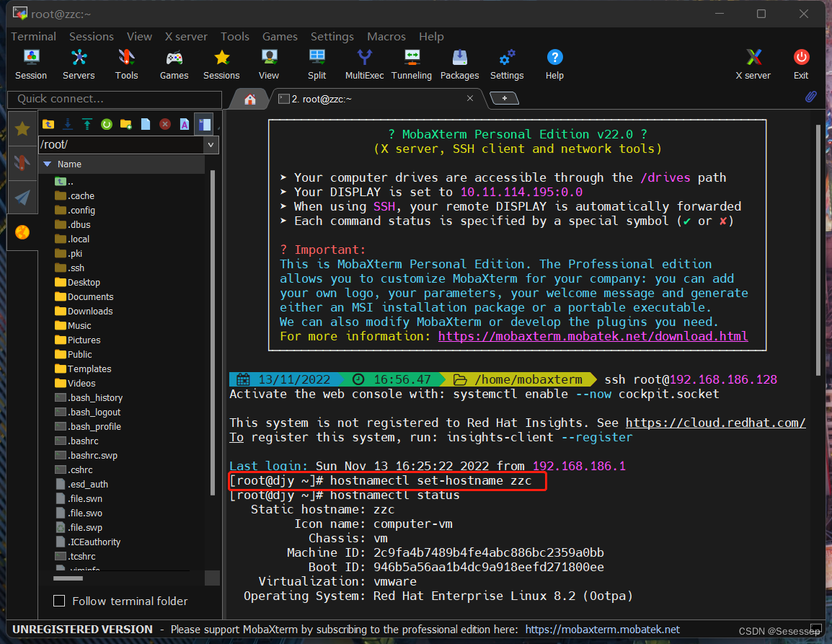Create a new folder in SFTP browser
Screen dimensions: 832x644
[x=125, y=124]
